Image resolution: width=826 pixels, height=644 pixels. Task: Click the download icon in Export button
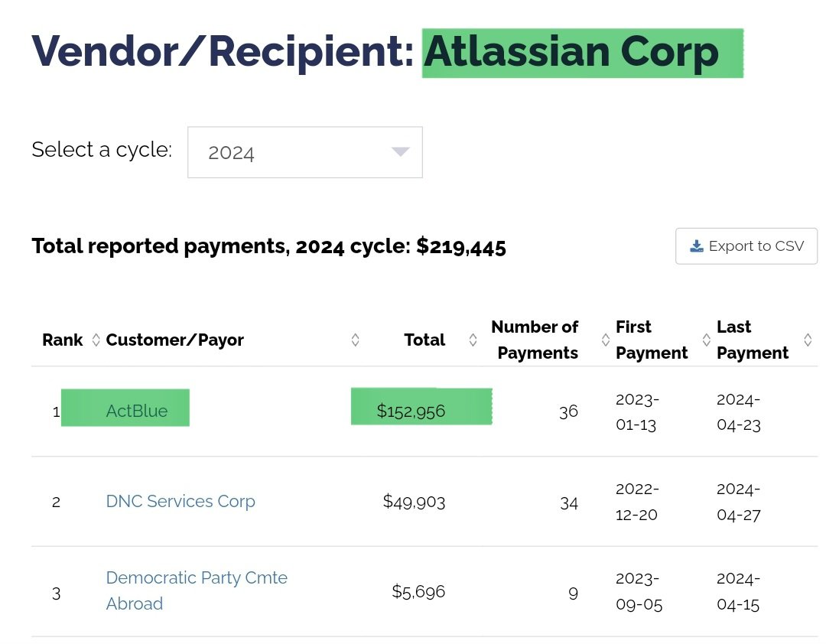(x=696, y=246)
